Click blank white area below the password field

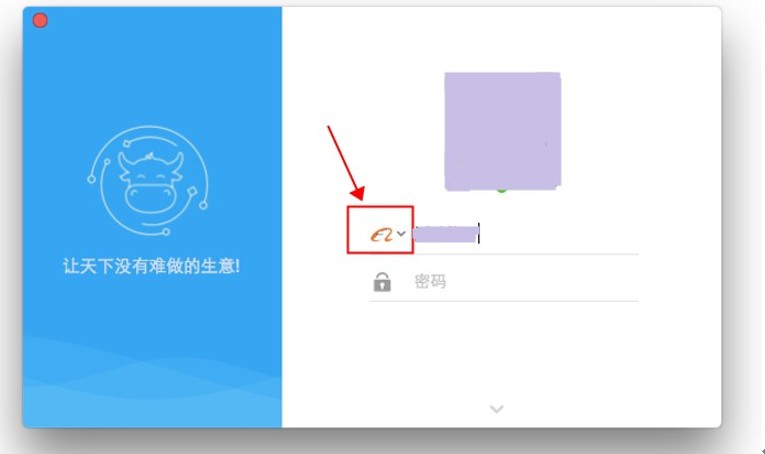click(503, 351)
